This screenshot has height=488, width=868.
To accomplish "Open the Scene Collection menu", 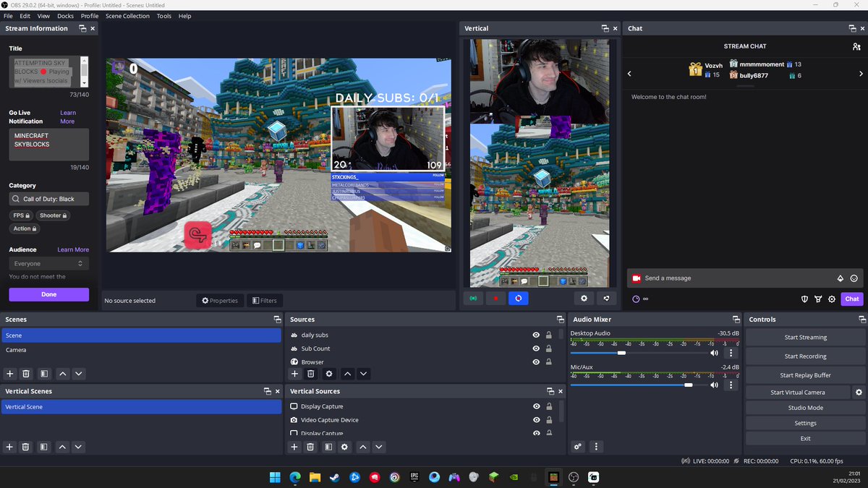I will tap(127, 16).
